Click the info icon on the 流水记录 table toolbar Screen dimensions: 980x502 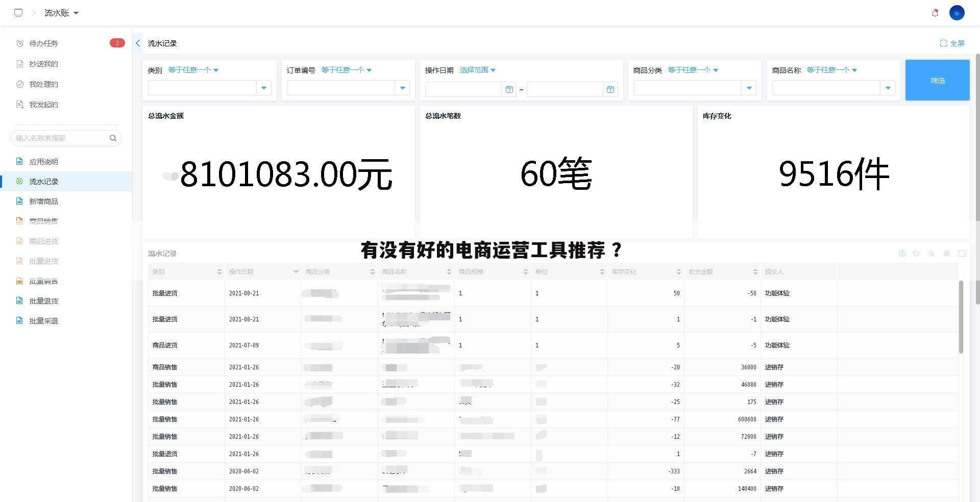click(902, 254)
